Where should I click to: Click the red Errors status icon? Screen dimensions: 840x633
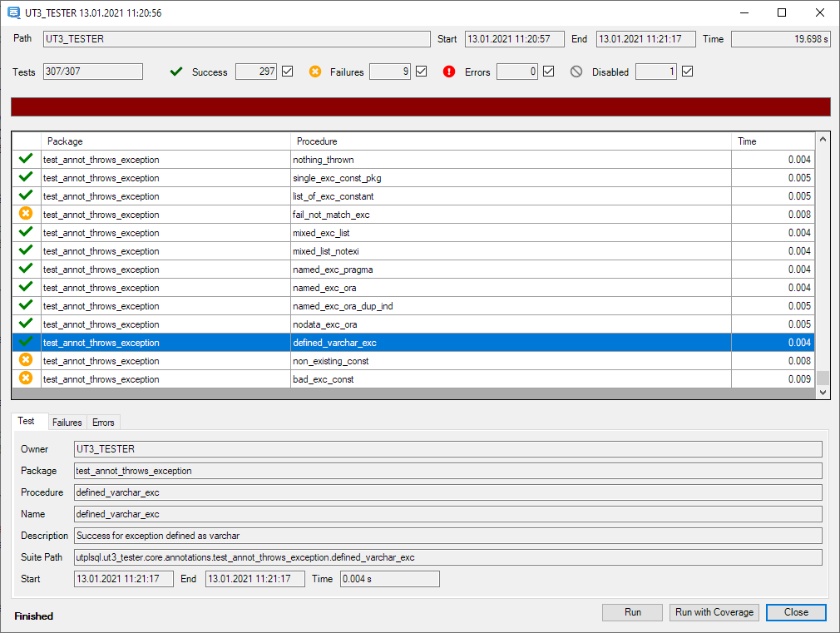click(x=449, y=72)
